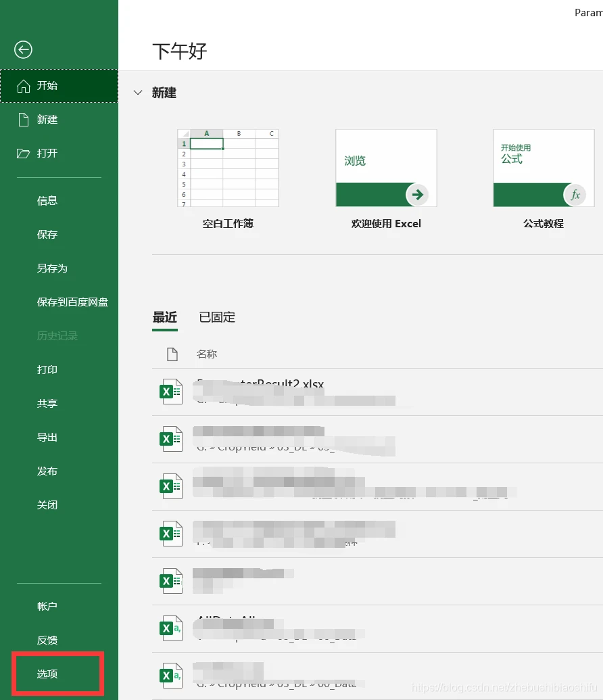Collapse the 新建 section chevron
Screen dimensions: 603x700
138,93
